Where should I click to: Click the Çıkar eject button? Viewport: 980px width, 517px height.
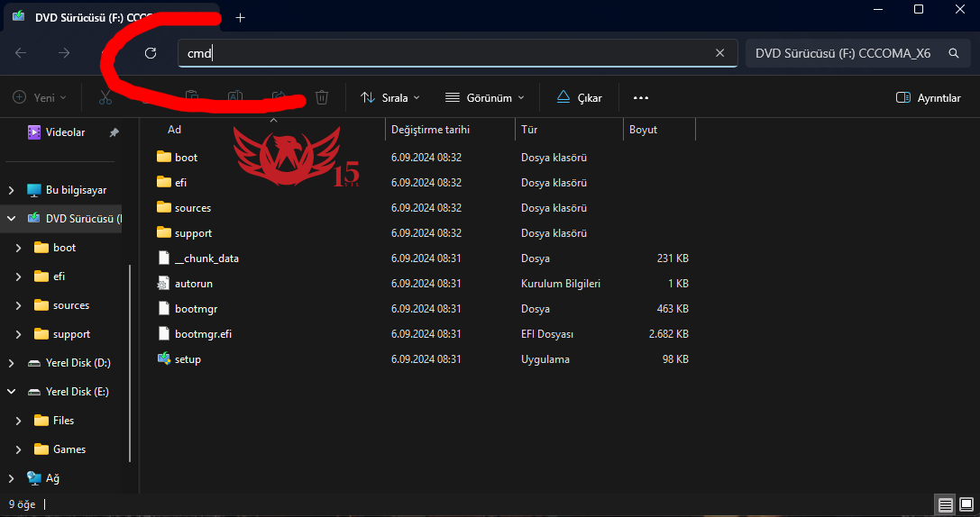coord(579,97)
